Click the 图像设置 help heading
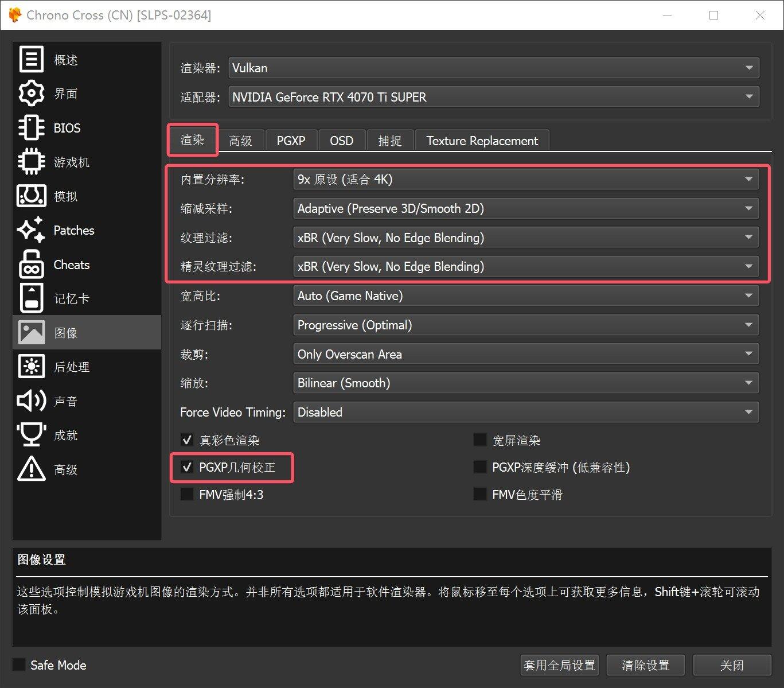The image size is (784, 688). pyautogui.click(x=41, y=560)
